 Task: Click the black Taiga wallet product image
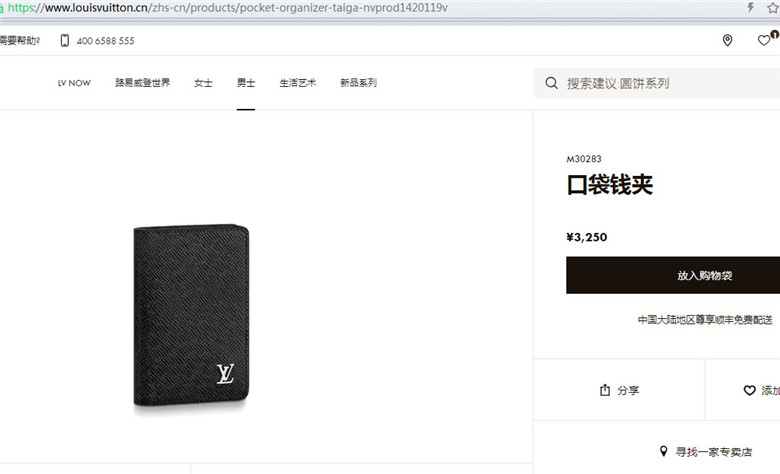click(x=192, y=316)
